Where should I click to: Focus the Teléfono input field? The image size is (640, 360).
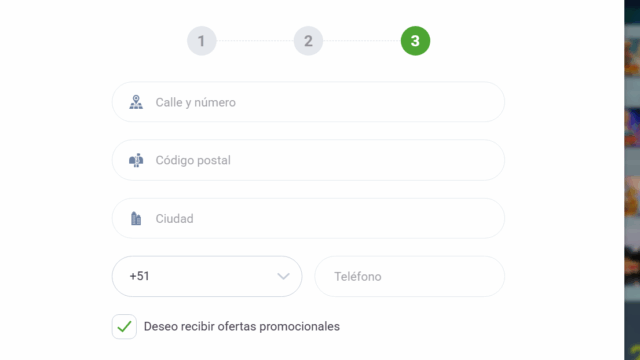[409, 276]
